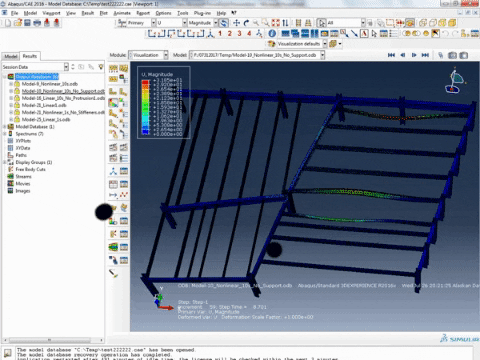The image size is (480, 360).
Task: Jump to the last frame
Action: coord(425,55)
